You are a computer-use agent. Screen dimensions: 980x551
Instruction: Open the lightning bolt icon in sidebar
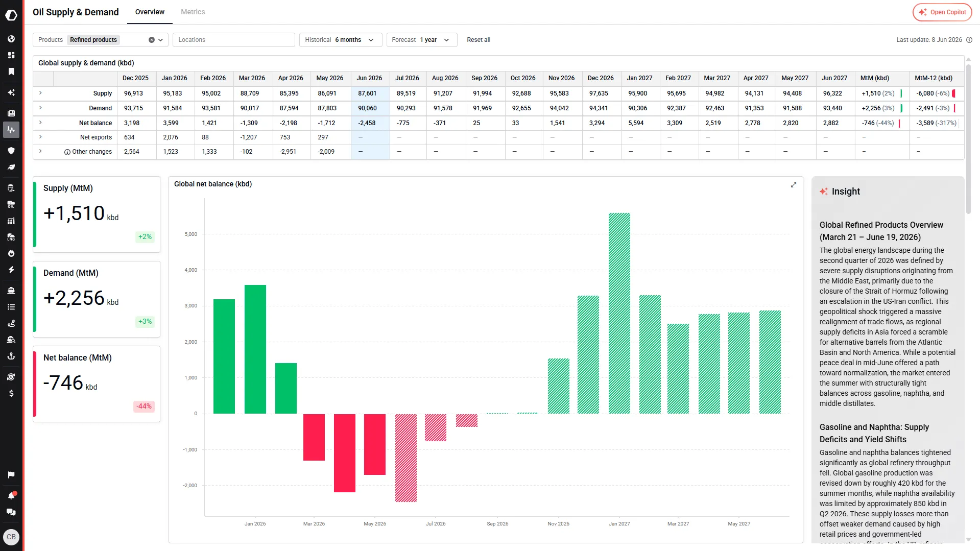tap(11, 270)
